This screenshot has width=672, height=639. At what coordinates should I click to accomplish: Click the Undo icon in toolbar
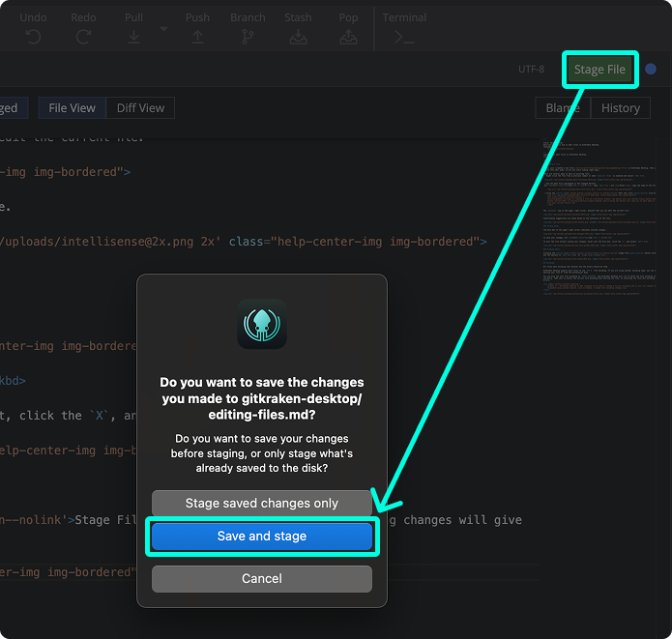click(x=33, y=36)
